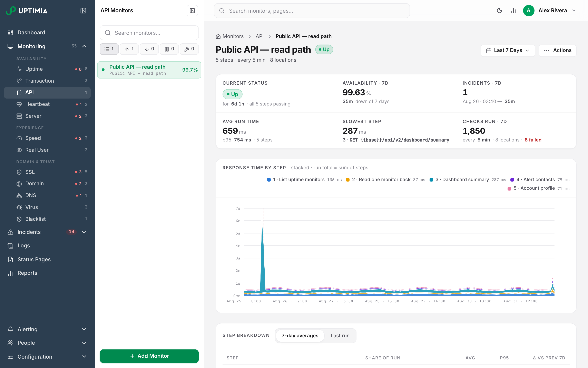The image size is (588, 368).
Task: Collapse the main sidebar with panel icon
Action: tap(83, 11)
